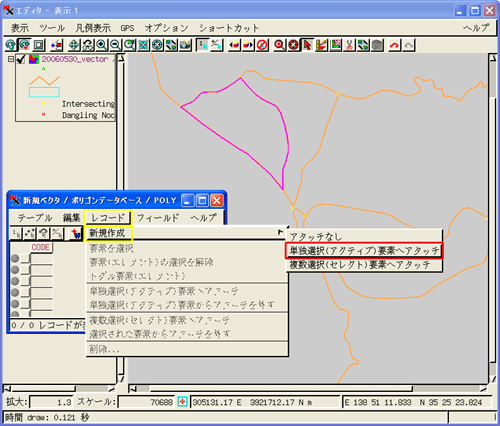Toggle the red crosshair button beside scale
This screenshot has height=426, width=500.
click(182, 402)
